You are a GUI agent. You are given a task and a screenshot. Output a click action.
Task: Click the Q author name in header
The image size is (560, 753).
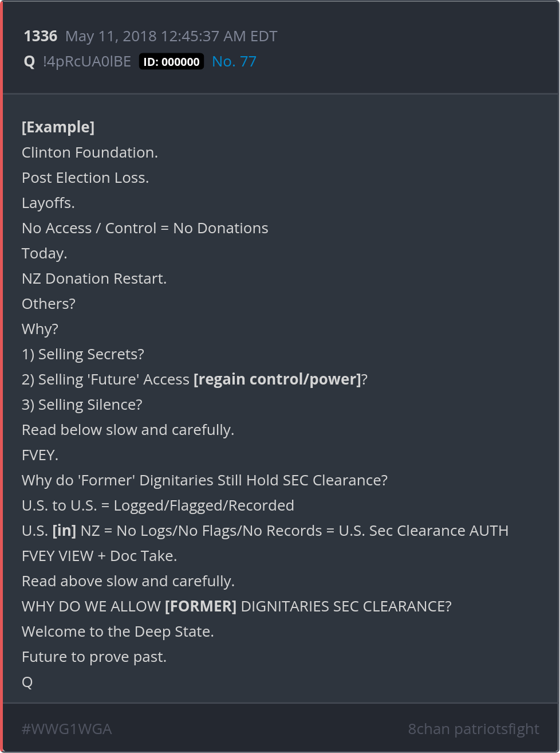[x=29, y=62]
